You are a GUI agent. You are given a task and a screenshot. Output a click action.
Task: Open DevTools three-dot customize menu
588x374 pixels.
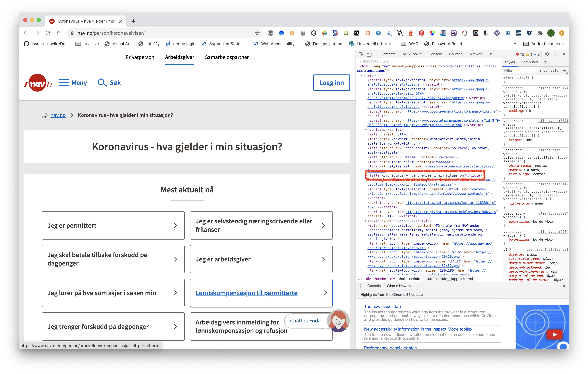556,54
